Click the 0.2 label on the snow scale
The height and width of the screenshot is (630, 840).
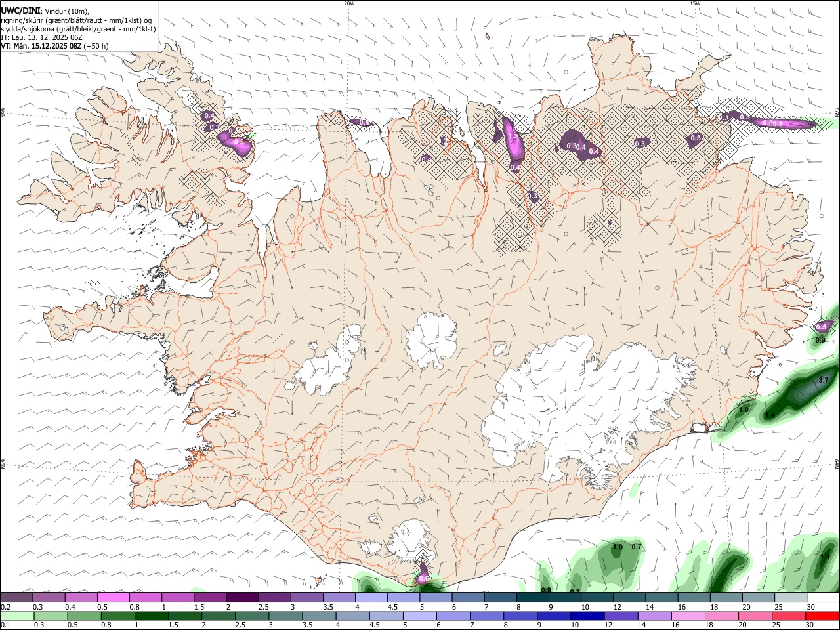(x=6, y=607)
